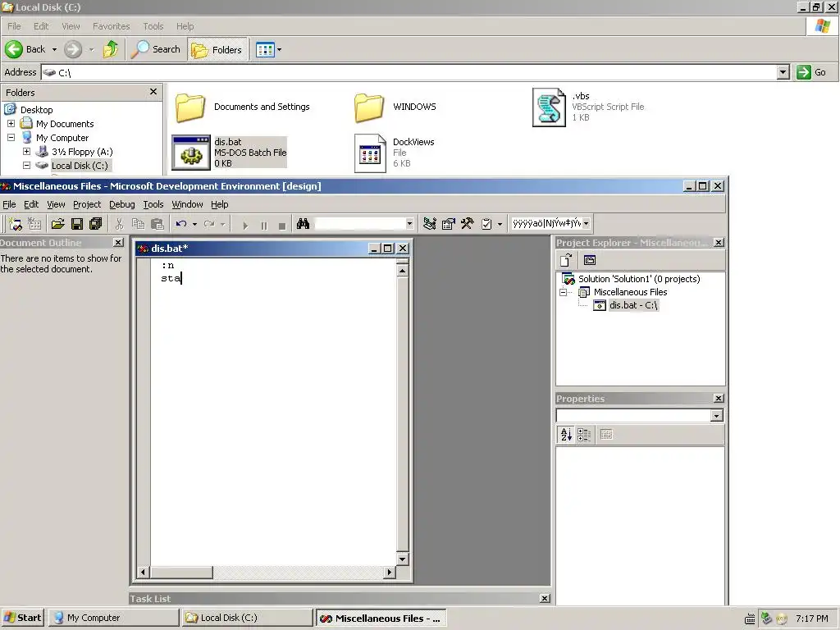Click the Add Item toolbar icon

point(34,224)
